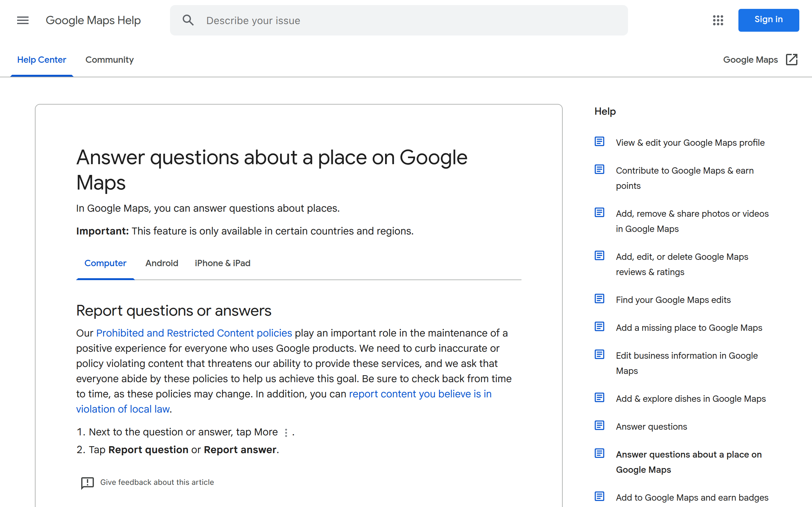Click the More three-dot icon in step one
The width and height of the screenshot is (812, 507).
point(285,433)
